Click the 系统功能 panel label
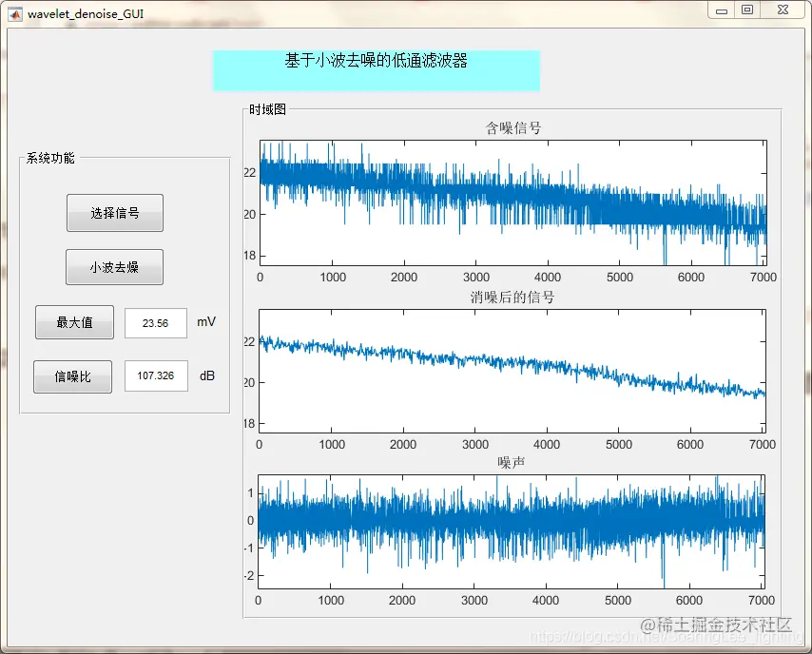 tap(50, 158)
